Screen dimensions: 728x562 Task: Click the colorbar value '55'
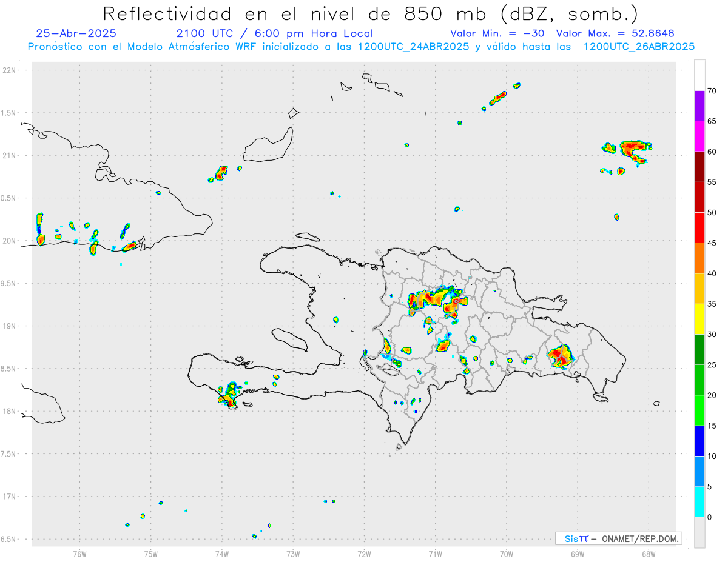[x=712, y=182]
